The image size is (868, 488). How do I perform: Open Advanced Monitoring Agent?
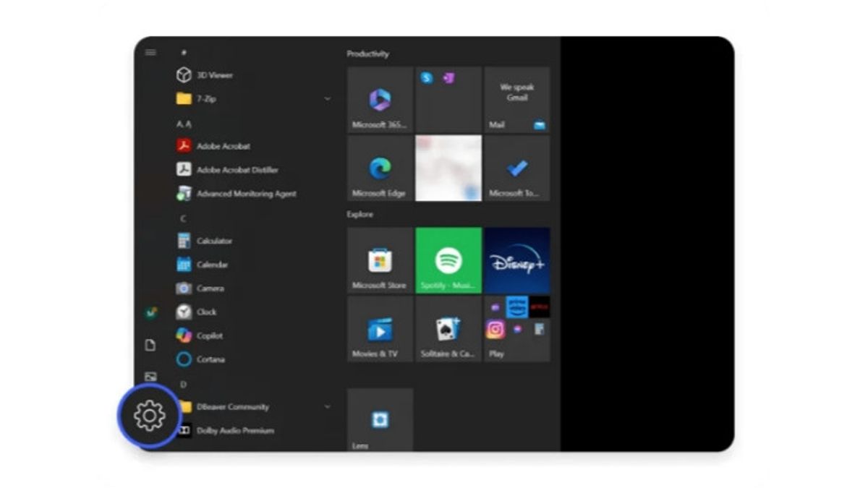click(x=237, y=194)
